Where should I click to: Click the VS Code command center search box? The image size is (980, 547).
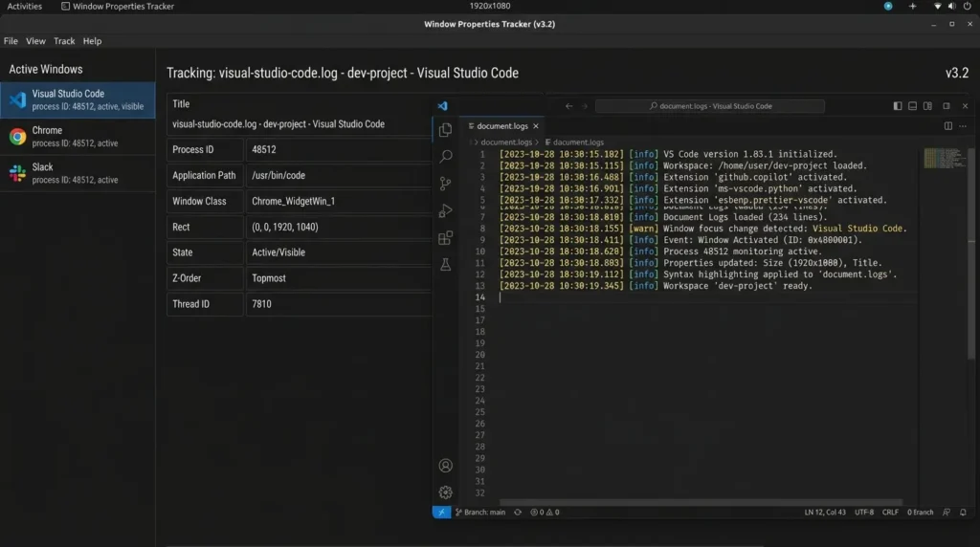709,106
